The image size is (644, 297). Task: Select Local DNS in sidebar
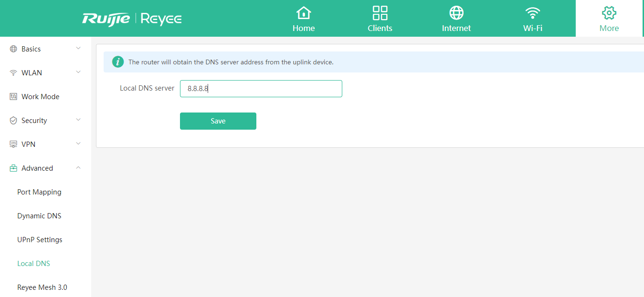(x=33, y=264)
